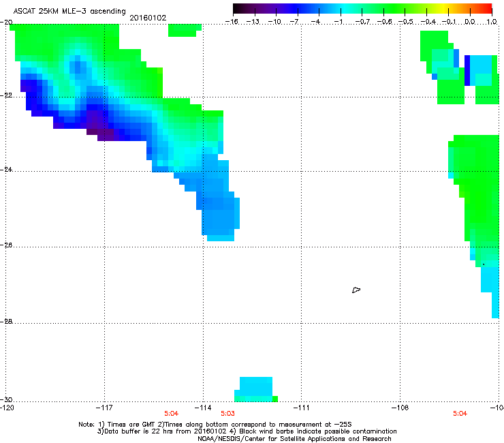Click the -24 latitude axis label
The image size is (504, 443).
coord(6,169)
